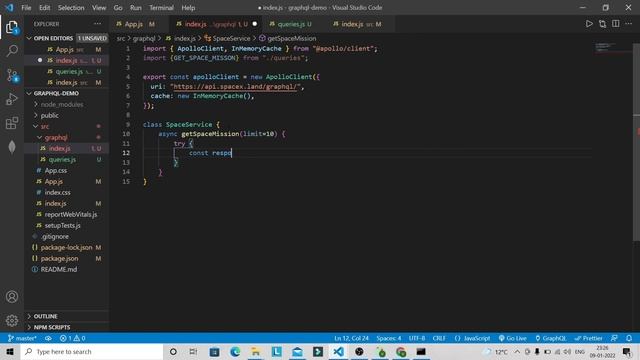Open reportWebVitals.js in the file tree
640x360 pixels.
click(71, 214)
